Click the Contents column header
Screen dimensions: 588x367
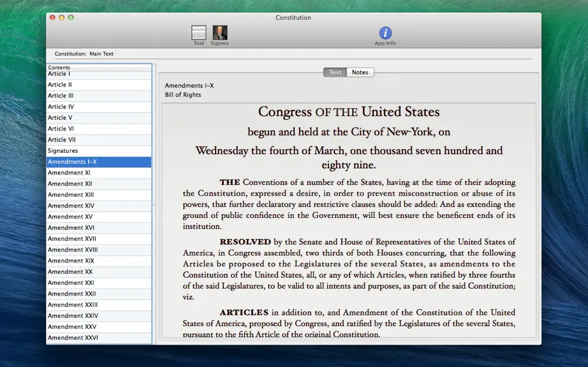tap(99, 68)
